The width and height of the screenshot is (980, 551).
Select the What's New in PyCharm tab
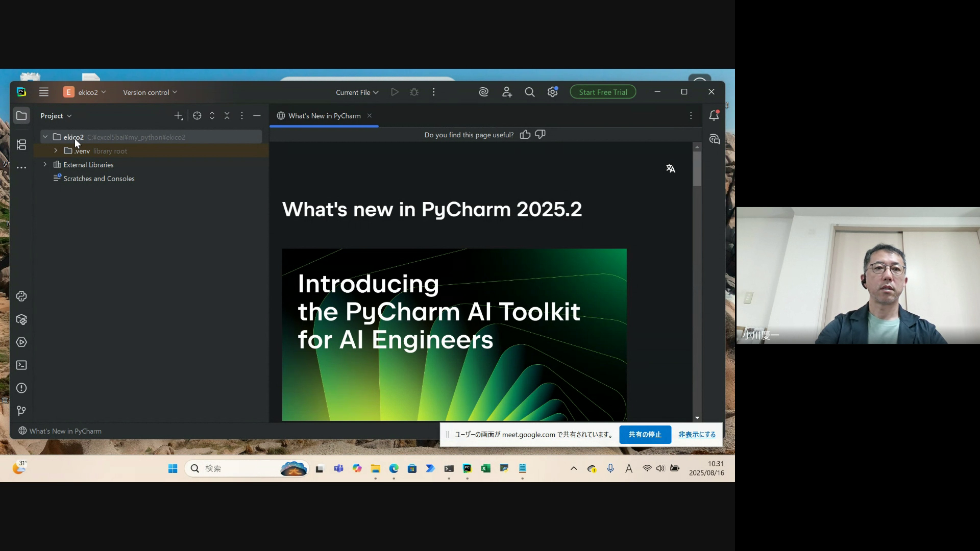[x=324, y=116]
